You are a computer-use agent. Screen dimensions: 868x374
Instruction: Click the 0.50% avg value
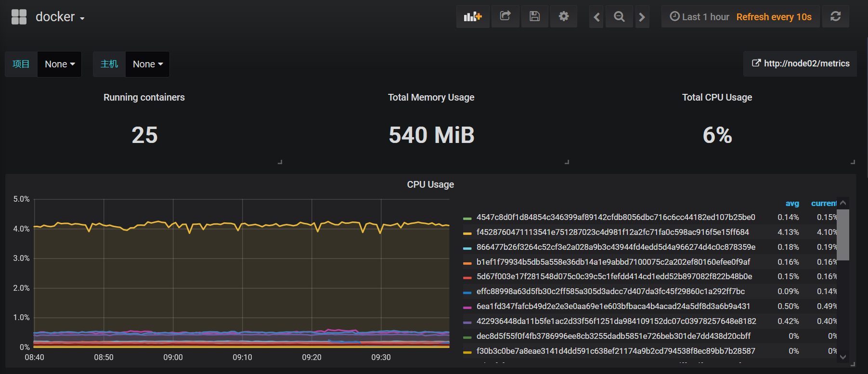point(788,306)
